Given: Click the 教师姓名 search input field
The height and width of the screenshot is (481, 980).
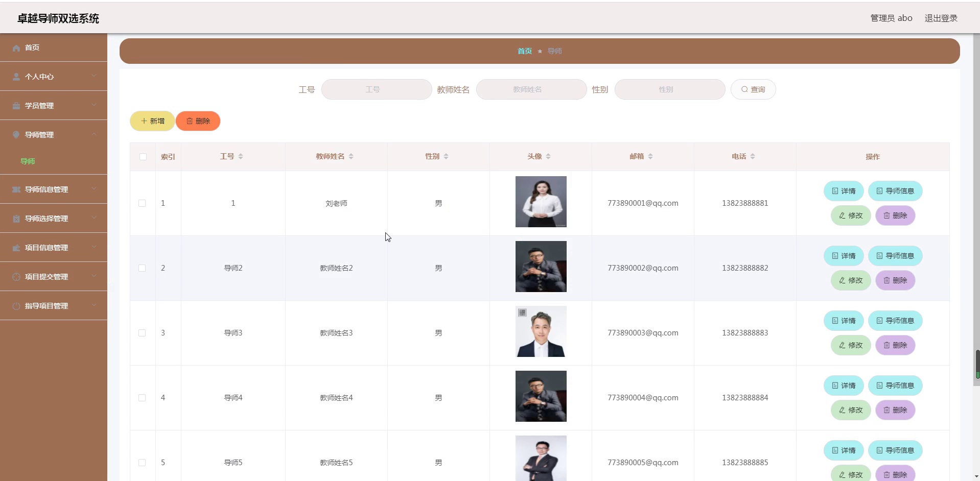Looking at the screenshot, I should (531, 89).
